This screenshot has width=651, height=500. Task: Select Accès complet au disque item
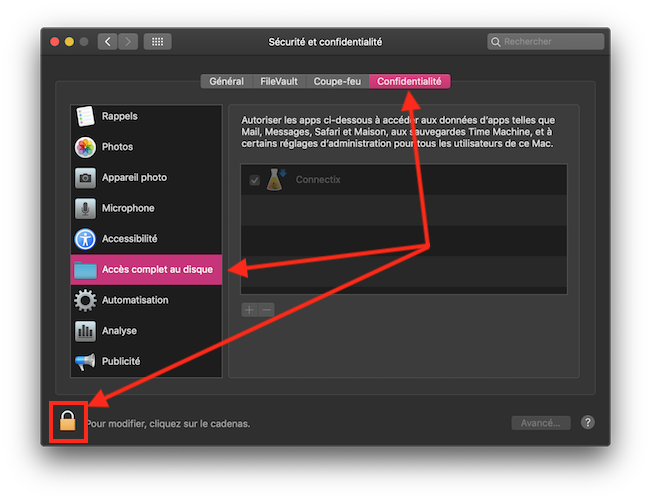point(146,269)
